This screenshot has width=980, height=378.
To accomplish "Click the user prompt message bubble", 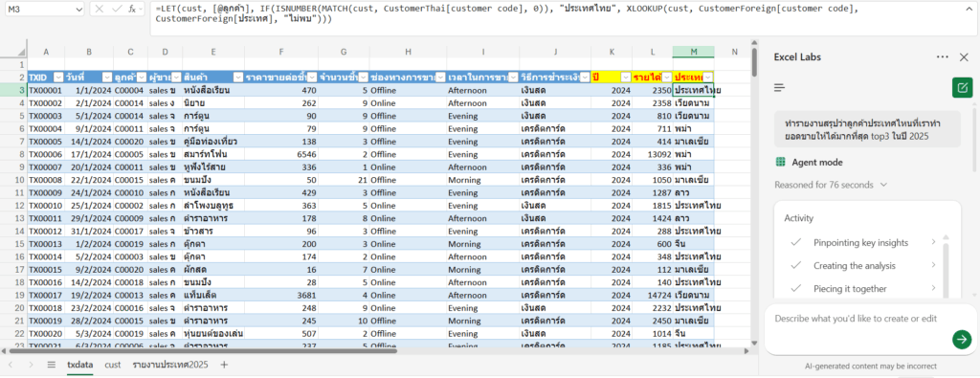I will (x=867, y=128).
